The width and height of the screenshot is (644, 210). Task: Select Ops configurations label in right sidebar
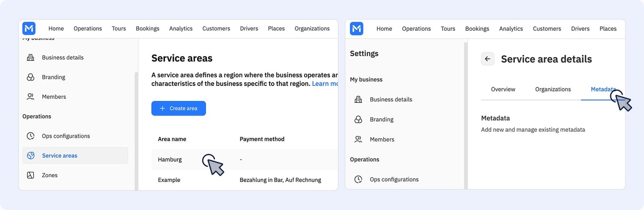coord(394,179)
